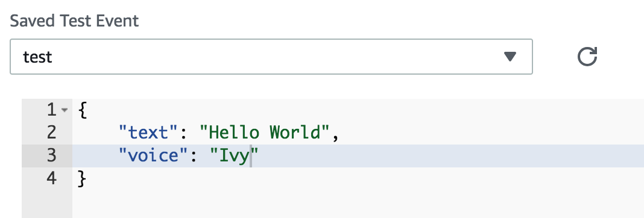Screen dimensions: 644x218
Task: Click the refresh icon beside the dropdown
Action: pos(587,57)
